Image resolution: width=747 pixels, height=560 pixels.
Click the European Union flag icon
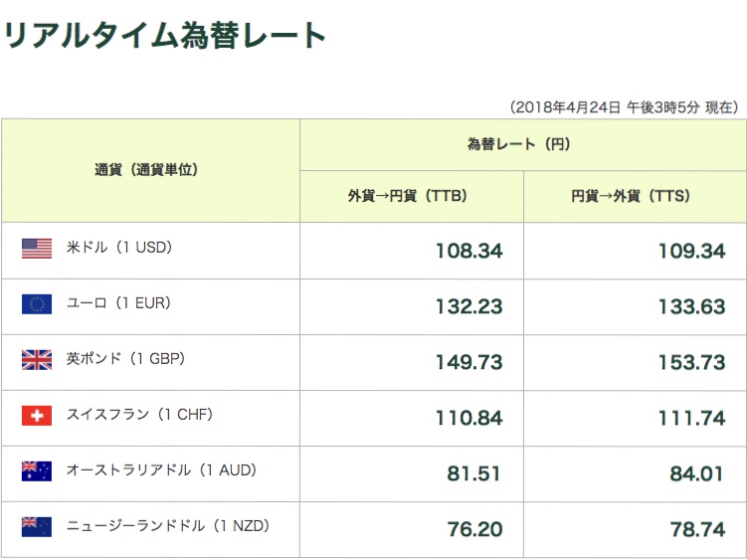tap(37, 304)
